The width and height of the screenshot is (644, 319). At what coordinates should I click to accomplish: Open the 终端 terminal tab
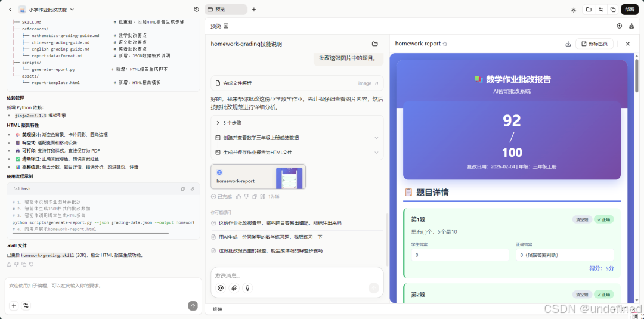click(218, 309)
